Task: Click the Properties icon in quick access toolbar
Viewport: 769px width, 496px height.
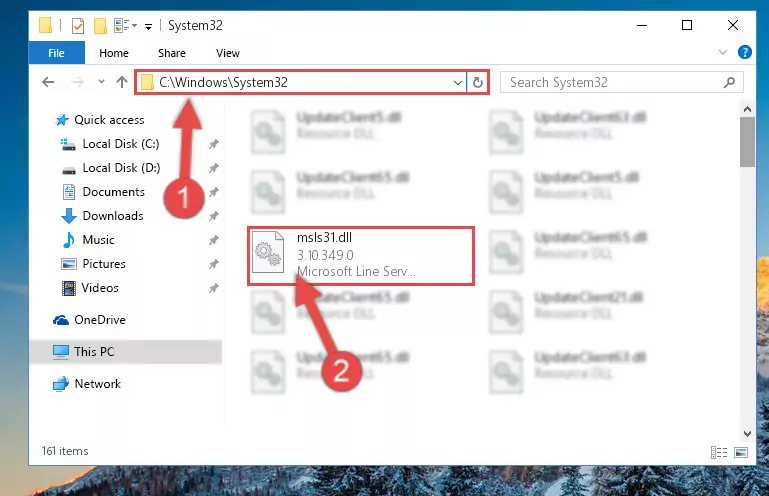Action: [77, 26]
